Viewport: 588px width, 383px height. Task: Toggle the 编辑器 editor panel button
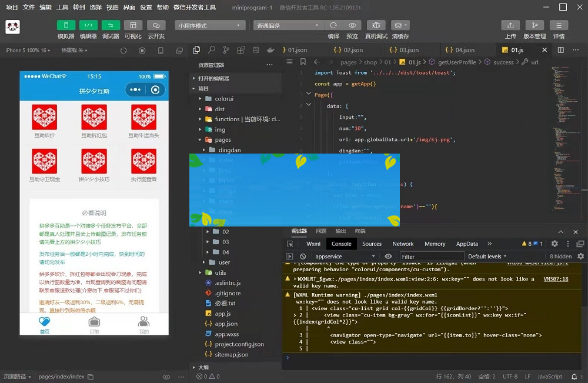coord(88,25)
